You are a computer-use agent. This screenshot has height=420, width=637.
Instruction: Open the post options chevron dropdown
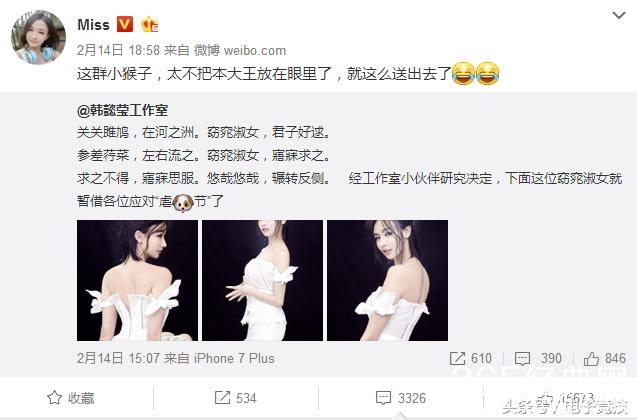(618, 15)
